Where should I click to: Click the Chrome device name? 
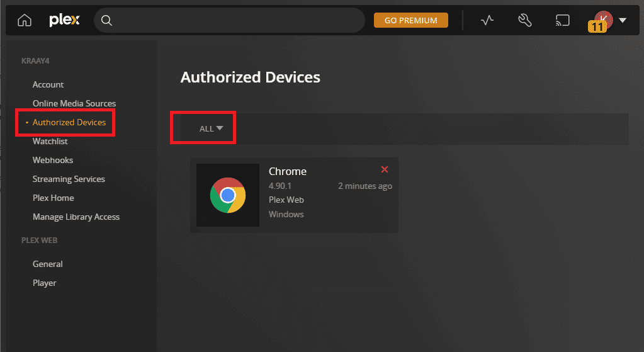[x=288, y=171]
